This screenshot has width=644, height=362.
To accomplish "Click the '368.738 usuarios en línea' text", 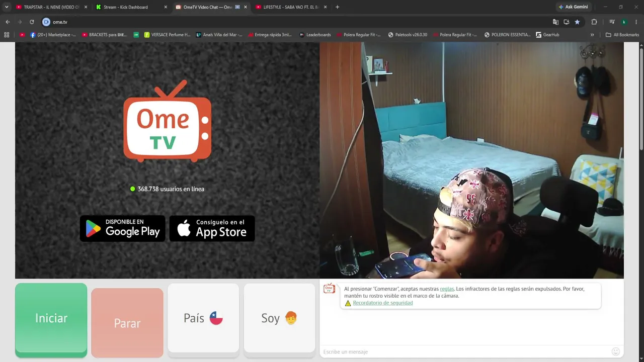I will pos(171,189).
